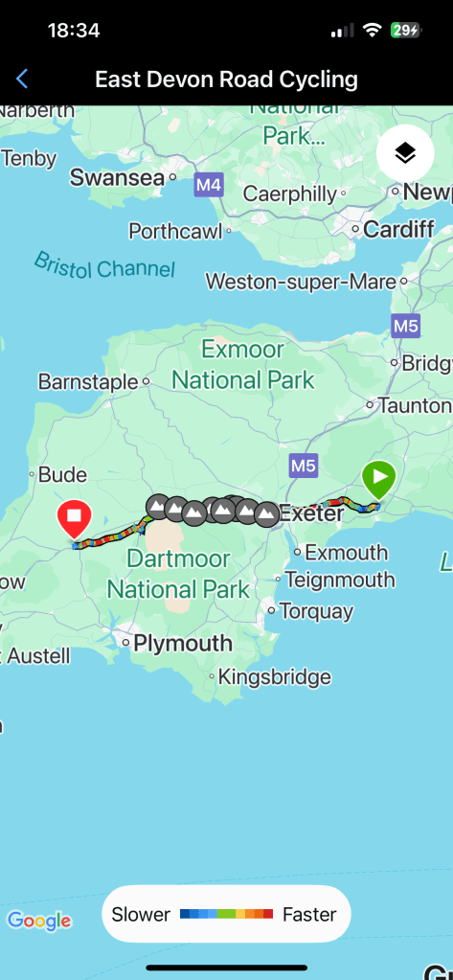
Task: Tap the battery indicator in status bar
Action: click(x=405, y=30)
